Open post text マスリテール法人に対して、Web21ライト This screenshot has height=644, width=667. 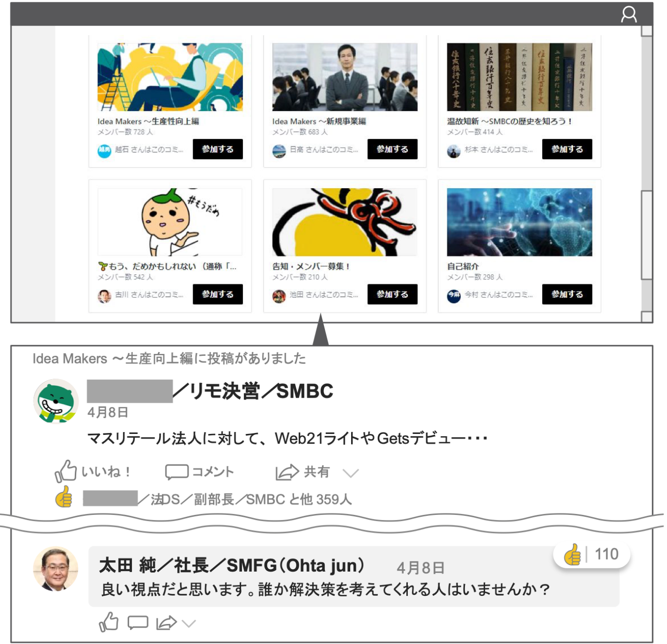point(287,438)
